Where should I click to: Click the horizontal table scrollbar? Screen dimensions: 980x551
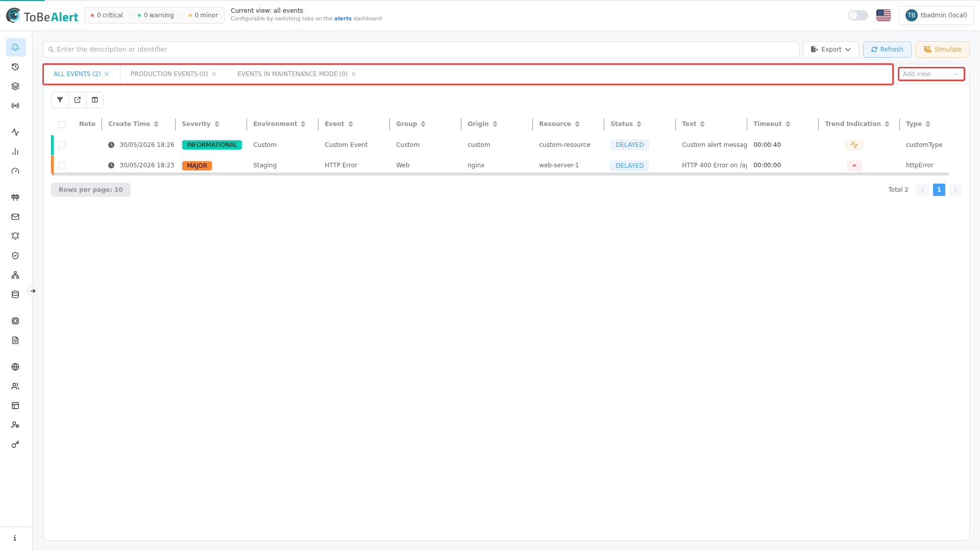[500, 174]
